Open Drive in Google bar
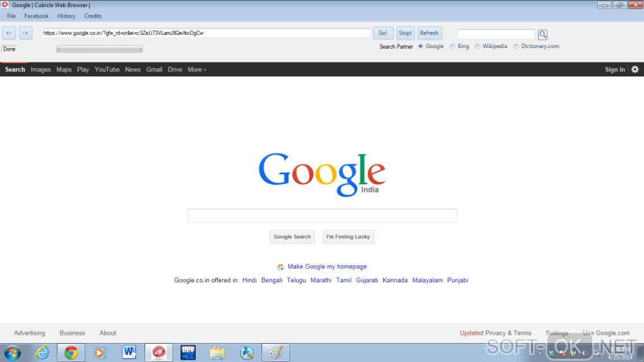The height and width of the screenshot is (362, 644). 174,69
